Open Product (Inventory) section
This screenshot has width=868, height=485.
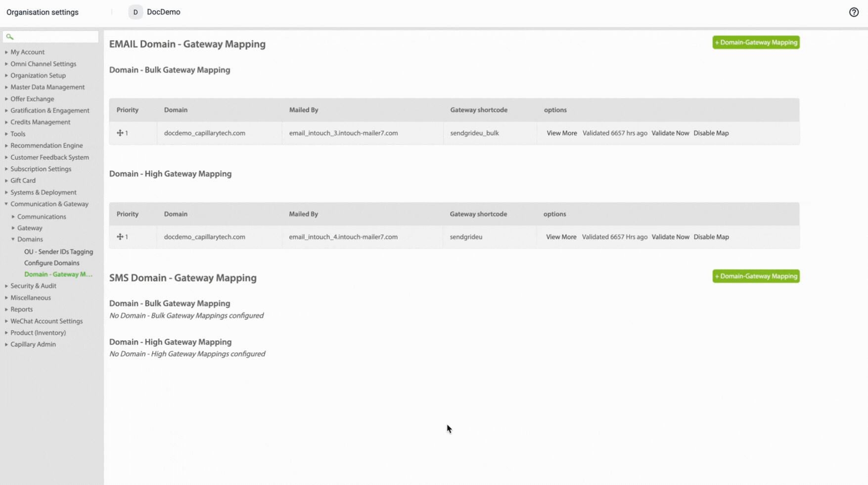pos(38,333)
